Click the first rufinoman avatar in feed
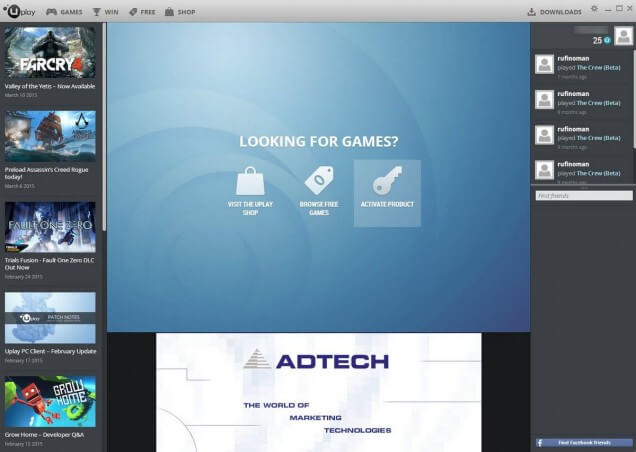The image size is (636, 452). 544,64
